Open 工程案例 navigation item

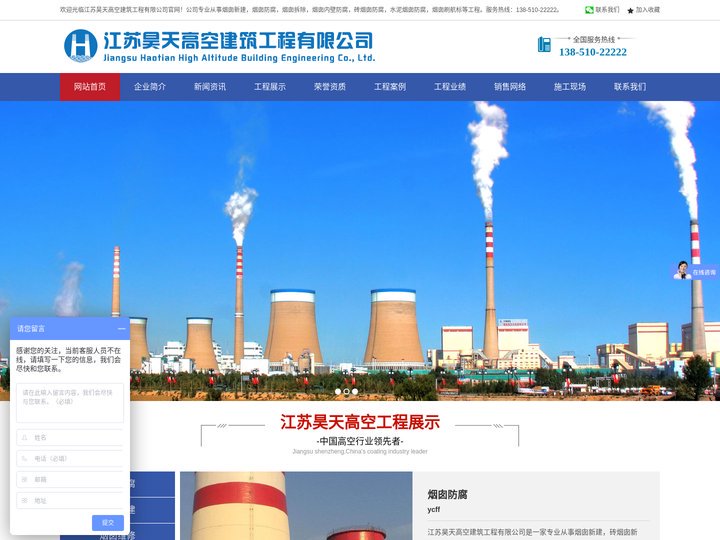point(390,87)
